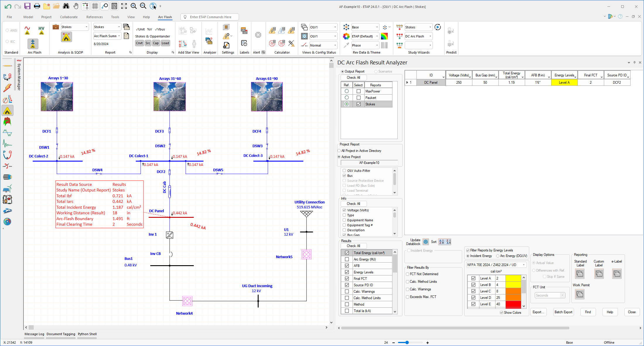
Task: Click the Save icon in the top toolbar
Action: pyautogui.click(x=28, y=6)
